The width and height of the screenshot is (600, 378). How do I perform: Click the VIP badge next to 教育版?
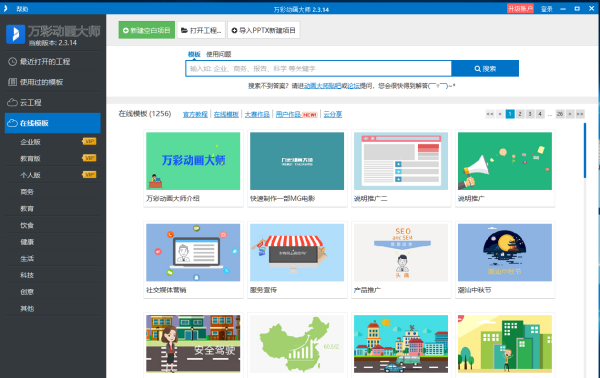pos(89,158)
